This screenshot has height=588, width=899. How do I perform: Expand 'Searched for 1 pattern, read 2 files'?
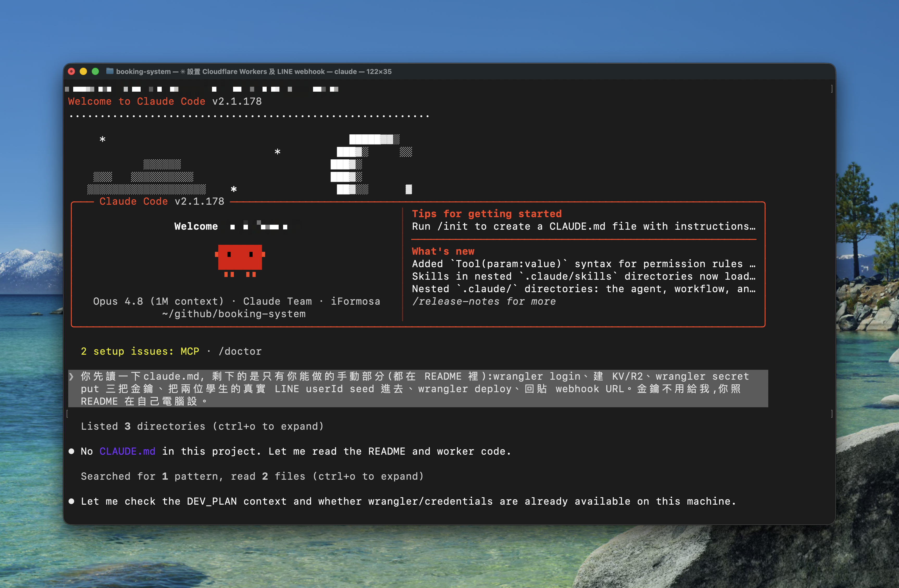point(252,476)
